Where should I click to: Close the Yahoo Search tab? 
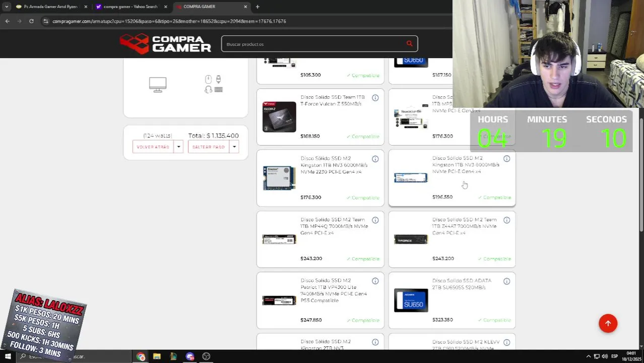pos(165,7)
